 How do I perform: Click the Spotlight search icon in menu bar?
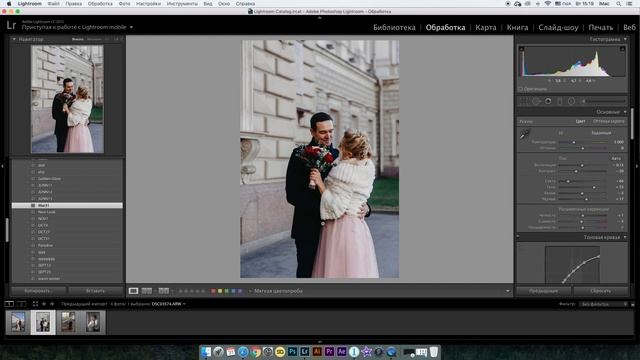pyautogui.click(x=619, y=4)
